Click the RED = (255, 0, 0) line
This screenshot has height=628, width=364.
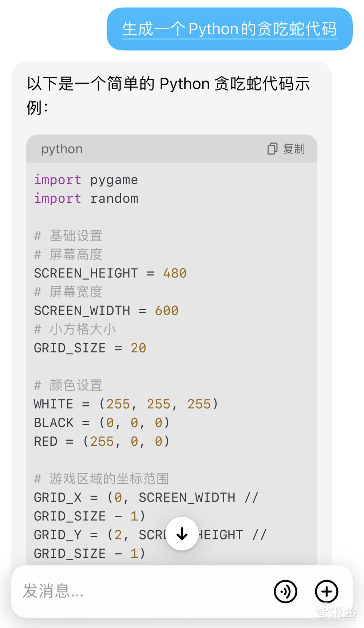pos(102,441)
